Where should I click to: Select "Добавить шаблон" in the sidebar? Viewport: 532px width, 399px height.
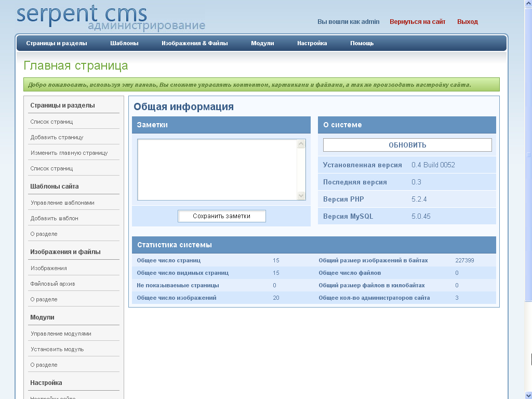[54, 218]
